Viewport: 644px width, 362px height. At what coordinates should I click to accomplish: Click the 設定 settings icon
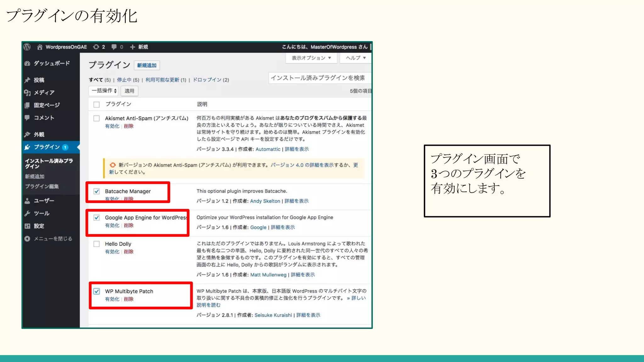(x=28, y=226)
